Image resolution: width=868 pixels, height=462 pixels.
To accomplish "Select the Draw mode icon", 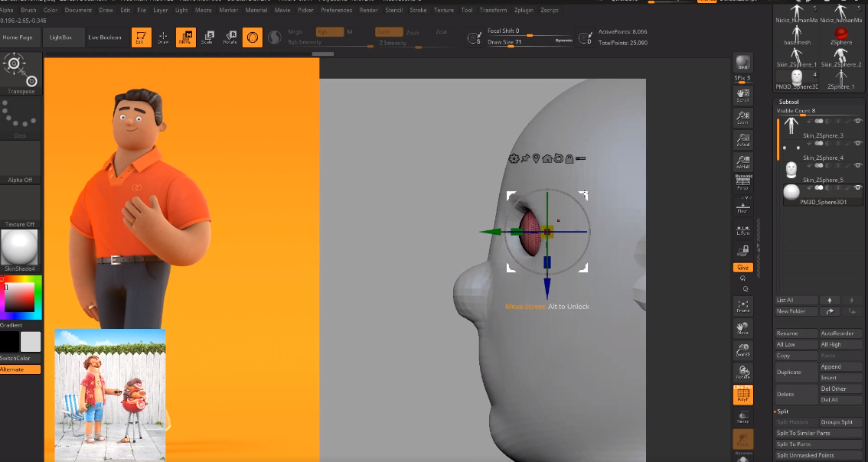I will click(x=163, y=37).
